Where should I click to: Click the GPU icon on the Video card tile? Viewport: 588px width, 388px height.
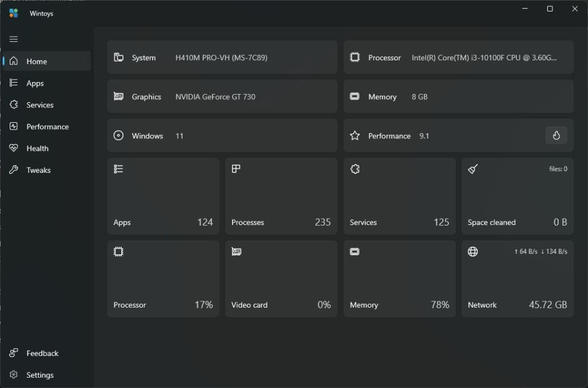point(236,251)
